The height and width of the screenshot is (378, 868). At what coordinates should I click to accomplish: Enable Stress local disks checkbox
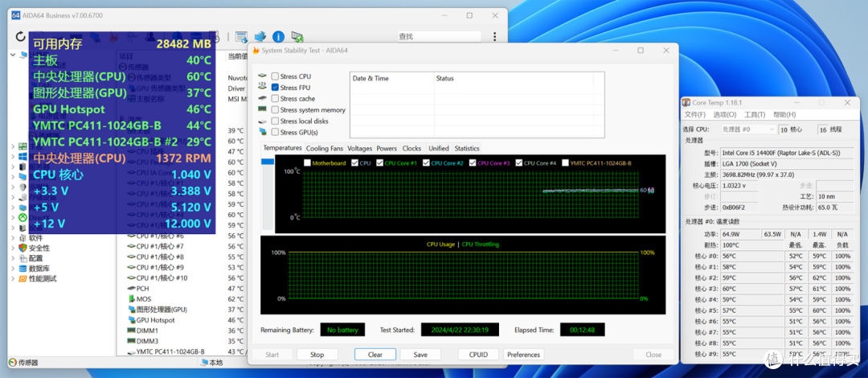[275, 121]
